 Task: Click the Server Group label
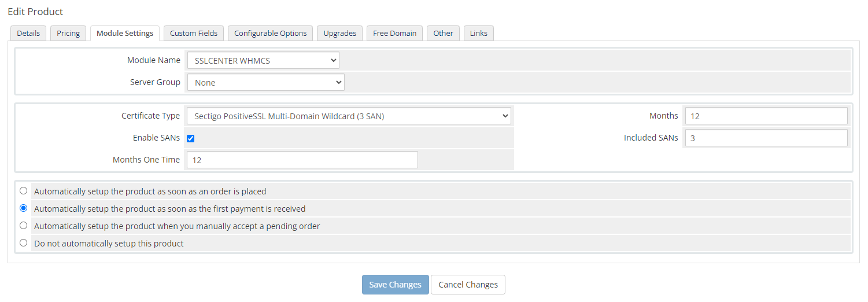coord(155,82)
